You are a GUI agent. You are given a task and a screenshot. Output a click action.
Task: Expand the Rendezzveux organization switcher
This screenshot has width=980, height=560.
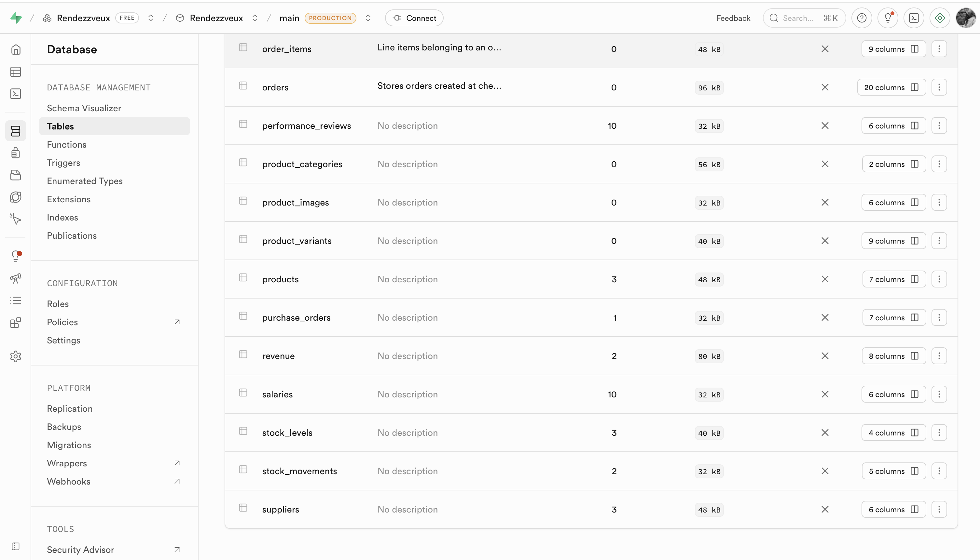click(151, 18)
